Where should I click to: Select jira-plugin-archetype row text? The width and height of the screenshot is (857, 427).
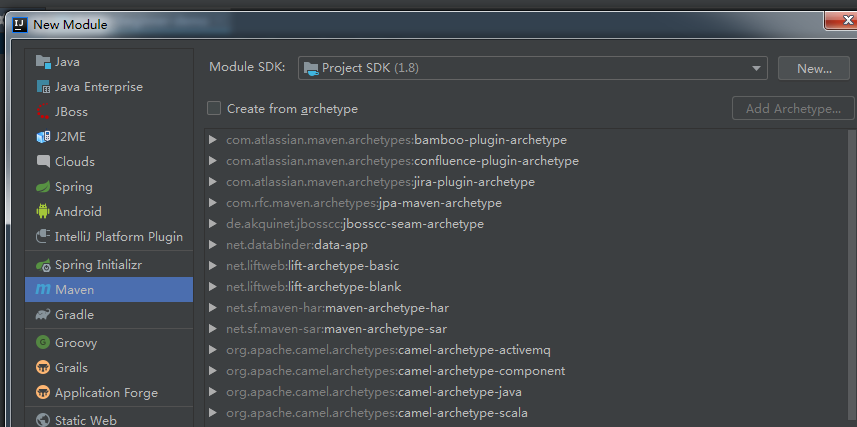click(380, 182)
